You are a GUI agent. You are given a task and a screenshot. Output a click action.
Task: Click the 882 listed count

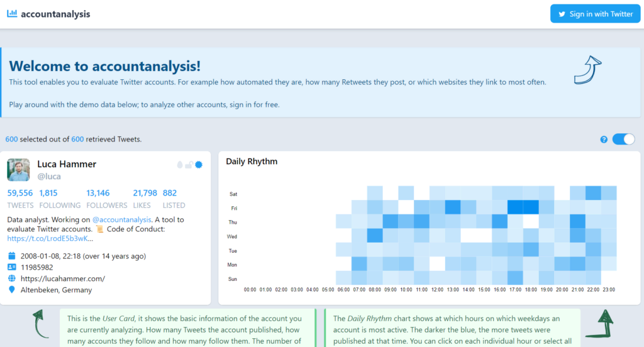170,193
